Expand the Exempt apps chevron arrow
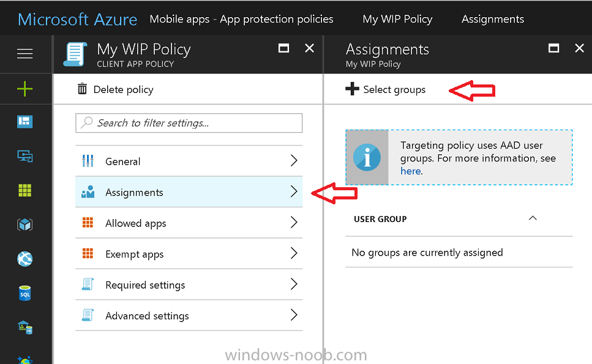This screenshot has height=364, width=592. click(294, 253)
